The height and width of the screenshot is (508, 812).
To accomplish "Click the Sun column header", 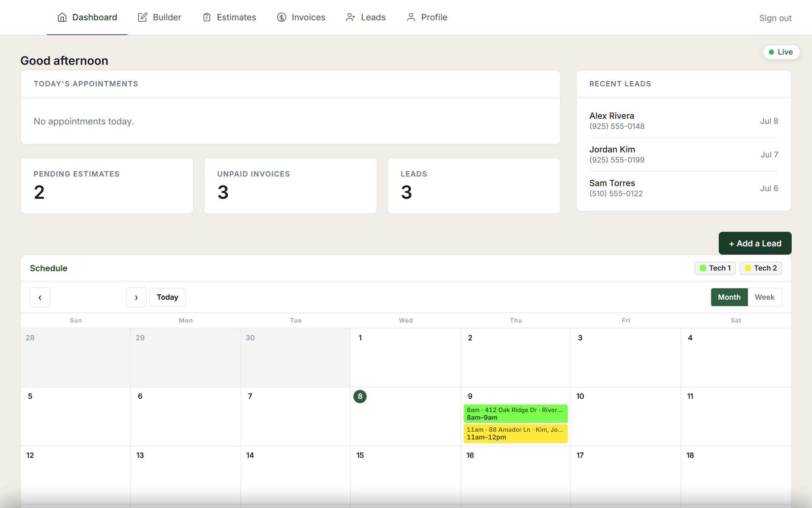I will (76, 321).
